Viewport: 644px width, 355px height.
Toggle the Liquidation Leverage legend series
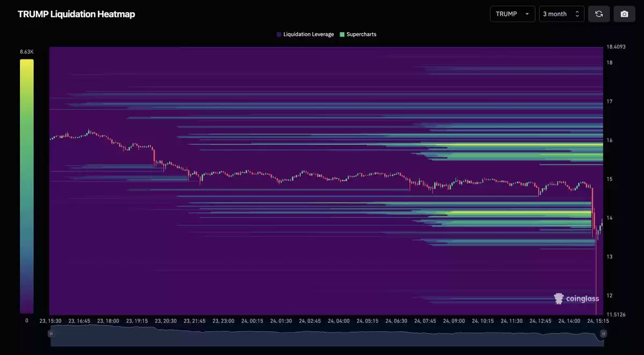pyautogui.click(x=305, y=34)
